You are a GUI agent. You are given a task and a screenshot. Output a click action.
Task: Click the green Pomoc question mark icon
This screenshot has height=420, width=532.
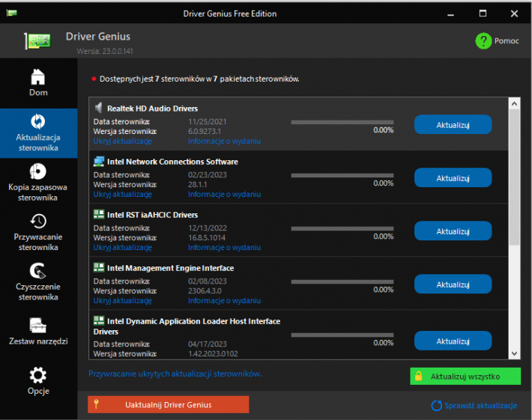483,40
